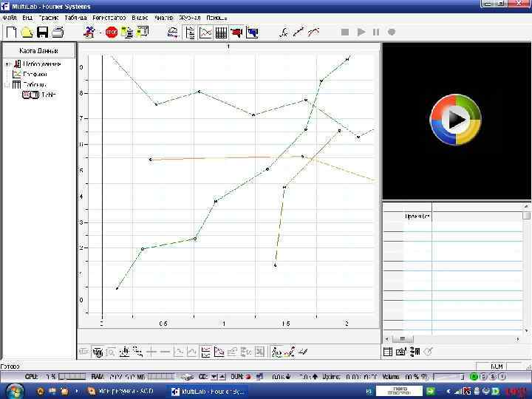Open a file using the yellow folder icon
This screenshot has width=532, height=399.
pos(27,33)
